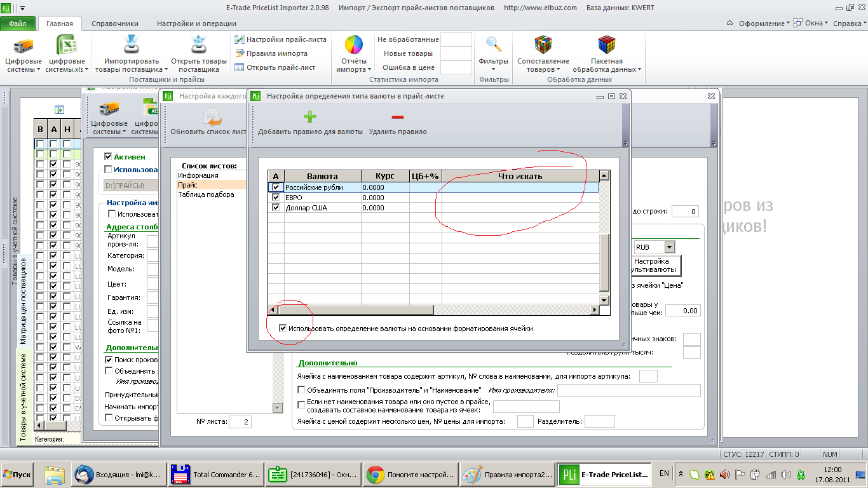
Task: Open the Фильтры magnifier button
Action: click(x=494, y=55)
